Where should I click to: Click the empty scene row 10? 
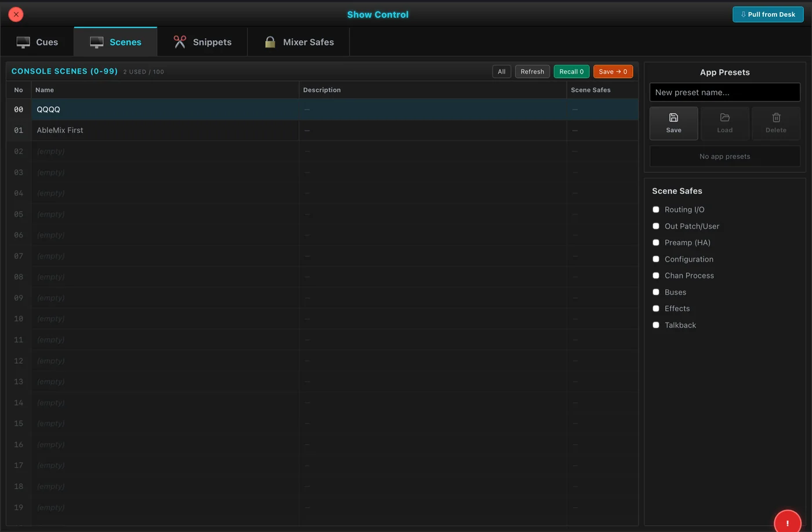pyautogui.click(x=322, y=319)
